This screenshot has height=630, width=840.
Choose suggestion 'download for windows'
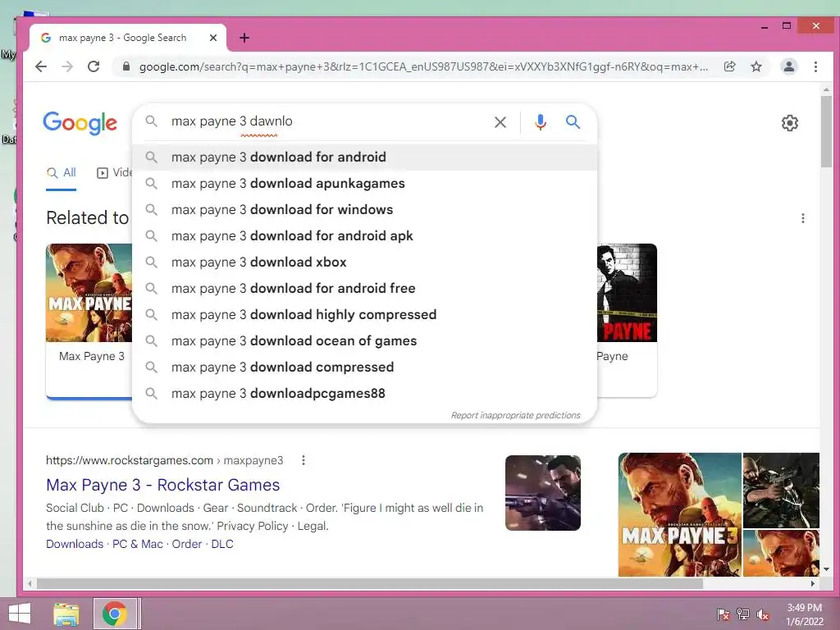coord(365,209)
